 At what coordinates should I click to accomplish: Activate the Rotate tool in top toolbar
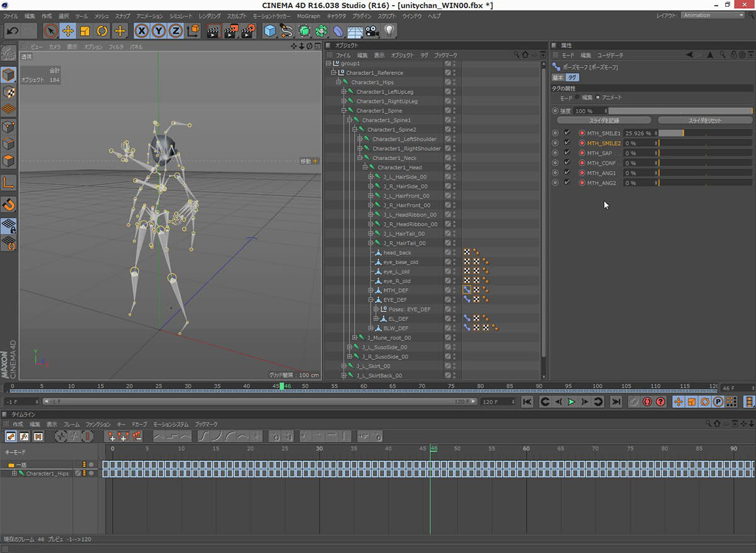(x=102, y=30)
